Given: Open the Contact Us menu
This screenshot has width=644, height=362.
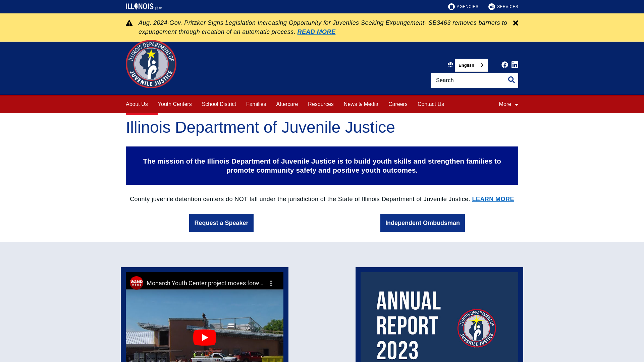Looking at the screenshot, I should pos(431,104).
